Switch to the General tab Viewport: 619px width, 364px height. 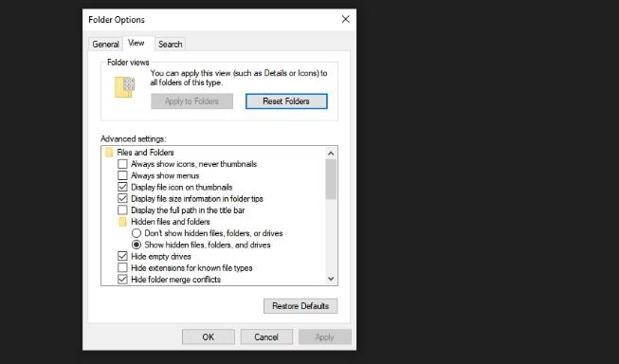[105, 45]
